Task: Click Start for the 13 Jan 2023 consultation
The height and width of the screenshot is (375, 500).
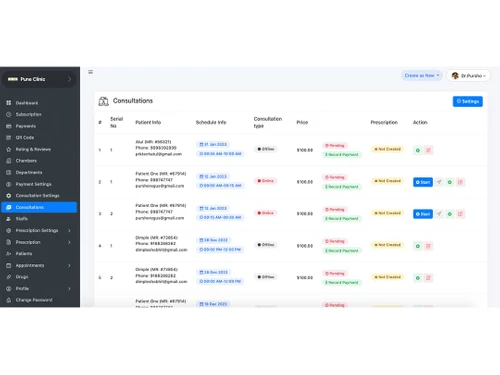Action: 423,214
